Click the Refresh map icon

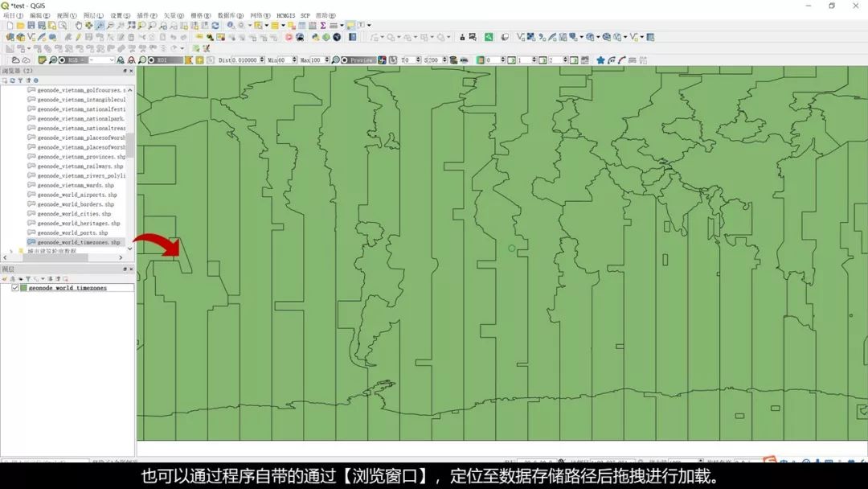pyautogui.click(x=215, y=26)
